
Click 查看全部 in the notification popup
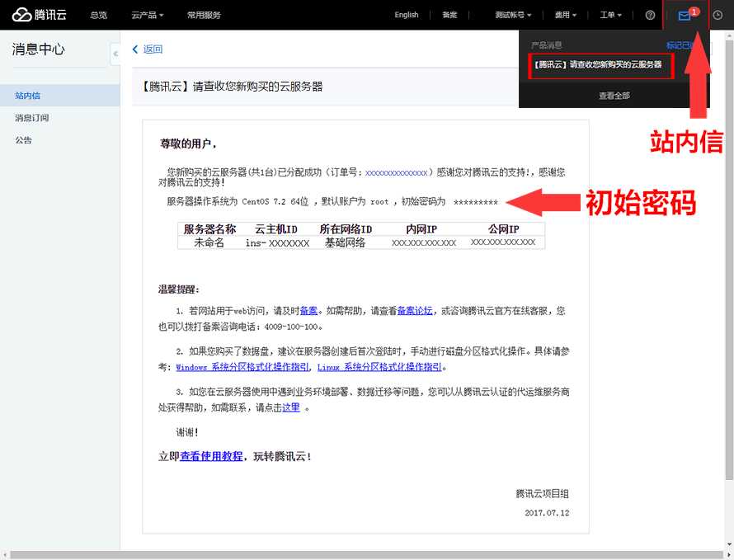pyautogui.click(x=614, y=96)
